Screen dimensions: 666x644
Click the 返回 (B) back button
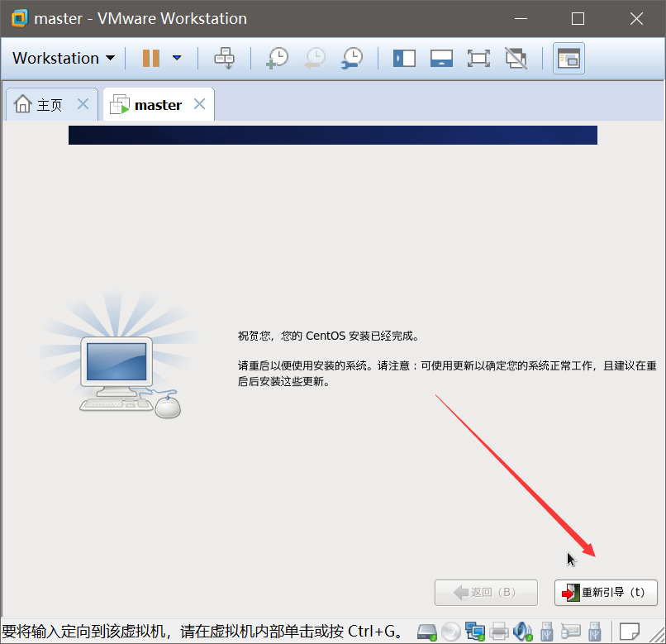pyautogui.click(x=486, y=593)
